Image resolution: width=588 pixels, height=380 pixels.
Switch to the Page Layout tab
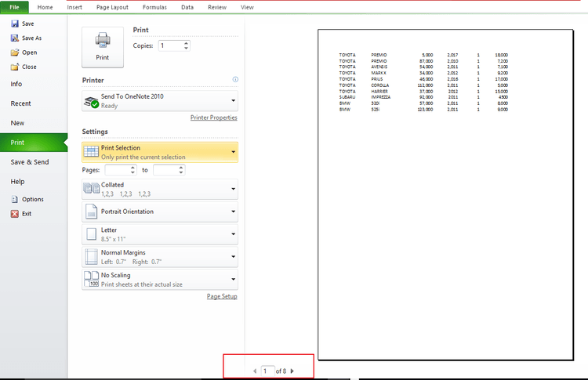[x=112, y=7]
